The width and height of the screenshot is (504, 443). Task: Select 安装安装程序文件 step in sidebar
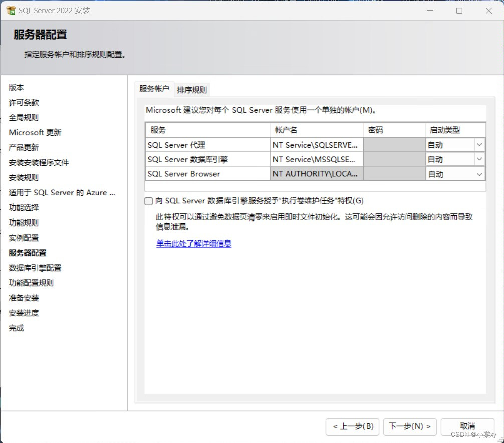39,163
